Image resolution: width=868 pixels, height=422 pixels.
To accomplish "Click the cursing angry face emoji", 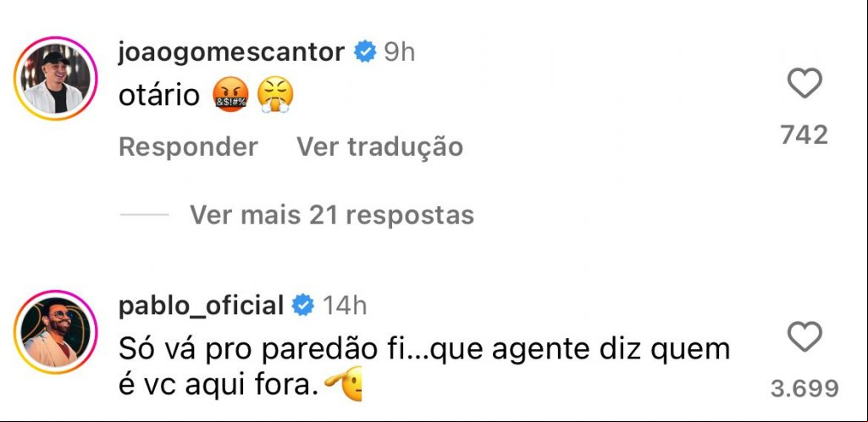I will (230, 95).
